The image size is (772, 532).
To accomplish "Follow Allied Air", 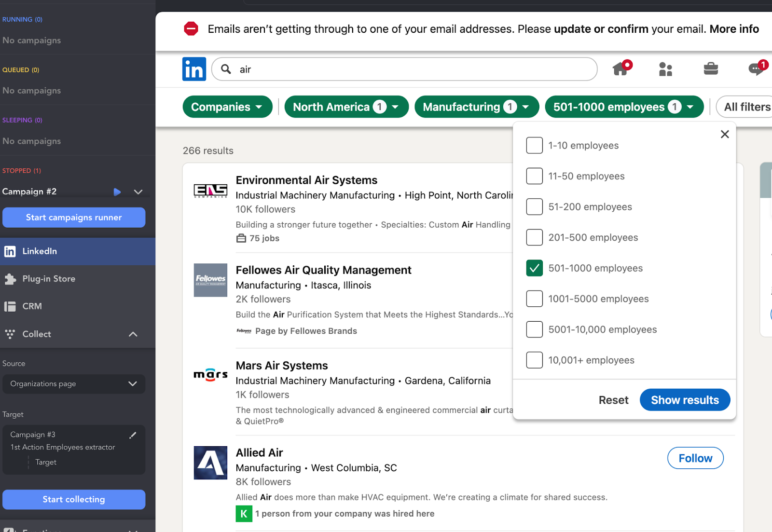I will (695, 458).
